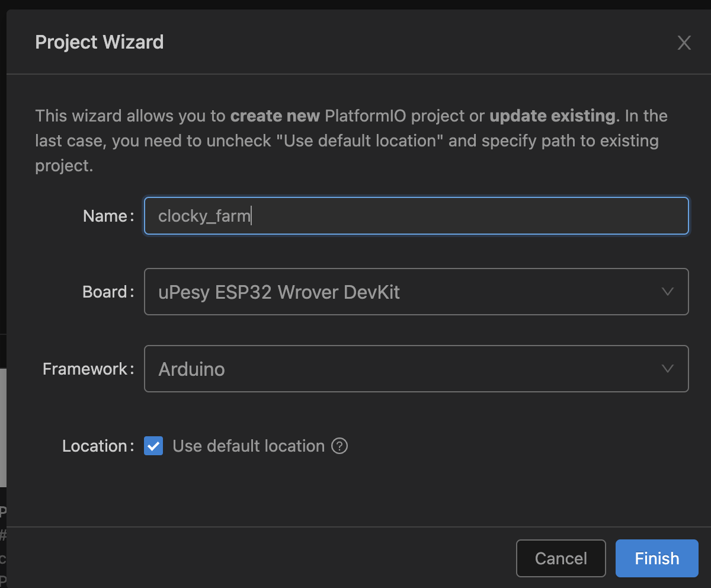Viewport: 711px width, 588px height.
Task: Click the Board dropdown chevron icon
Action: pyautogui.click(x=668, y=292)
